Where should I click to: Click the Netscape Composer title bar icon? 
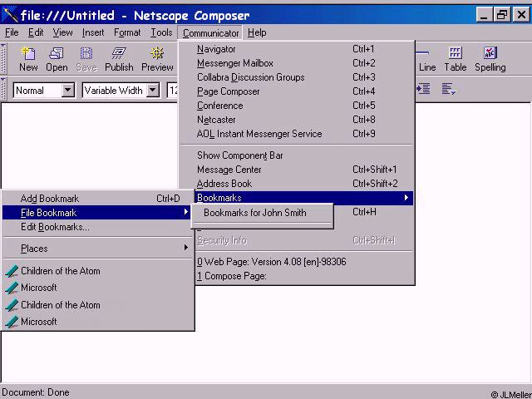pos(10,15)
